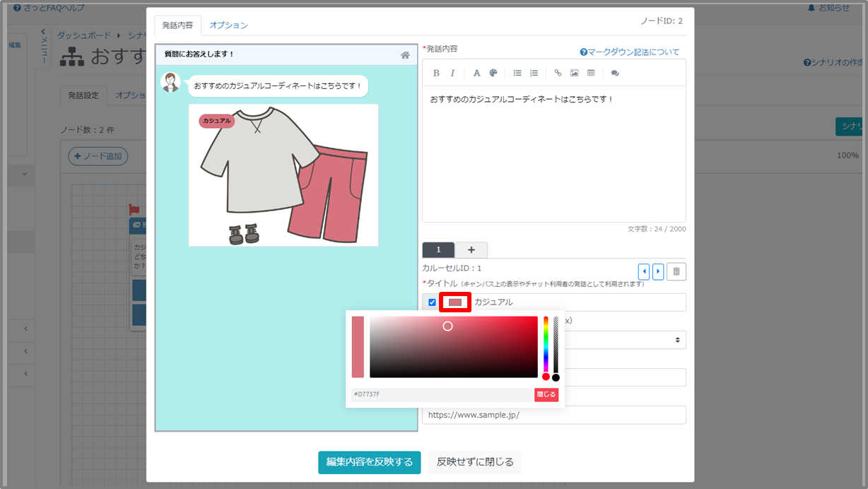
Task: Apply italic formatting in the editor
Action: (452, 73)
